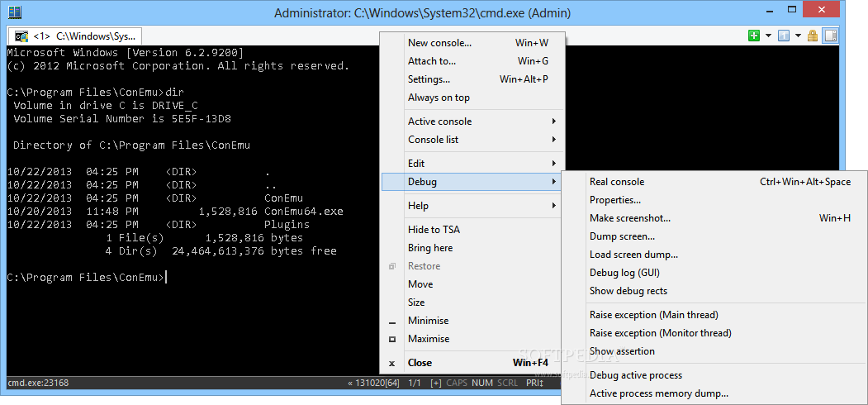This screenshot has width=868, height=405.
Task: Select Raise exception (Main thread)
Action: pyautogui.click(x=714, y=315)
